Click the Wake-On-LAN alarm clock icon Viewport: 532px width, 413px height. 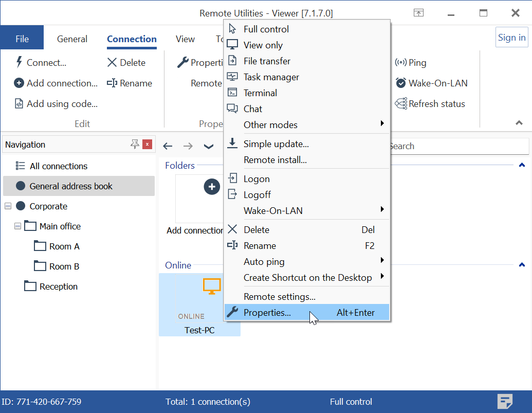click(x=401, y=83)
